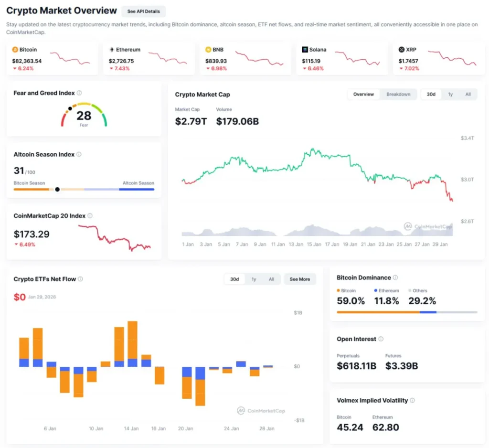The height and width of the screenshot is (448, 489).
Task: Select the Overview tab on Crypto Market Cap
Action: tap(363, 94)
